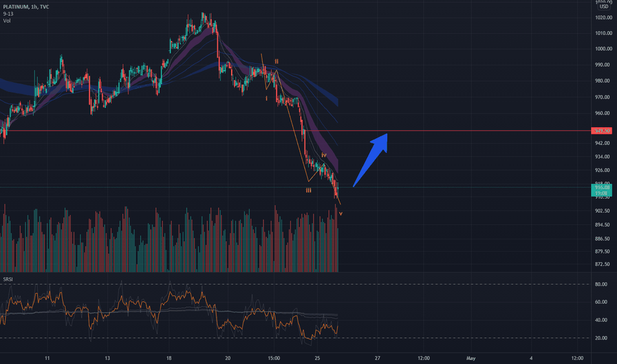Image resolution: width=617 pixels, height=364 pixels.
Task: Click the 942.00 price axis label
Action: tap(604, 143)
